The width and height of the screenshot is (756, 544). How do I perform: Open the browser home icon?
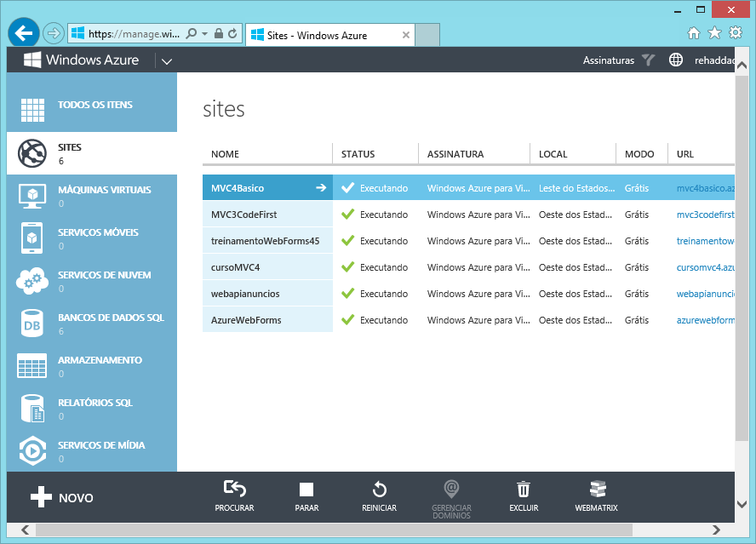pyautogui.click(x=693, y=33)
